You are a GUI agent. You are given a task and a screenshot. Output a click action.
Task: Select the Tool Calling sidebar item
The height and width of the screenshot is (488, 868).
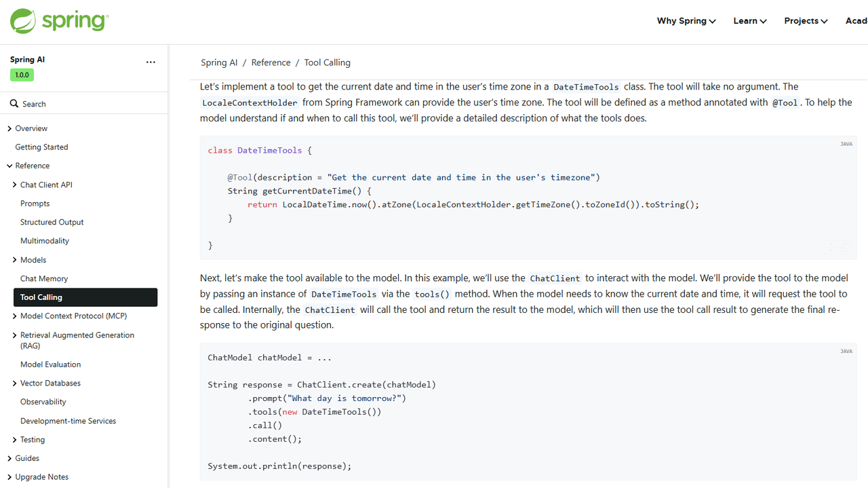coord(85,297)
